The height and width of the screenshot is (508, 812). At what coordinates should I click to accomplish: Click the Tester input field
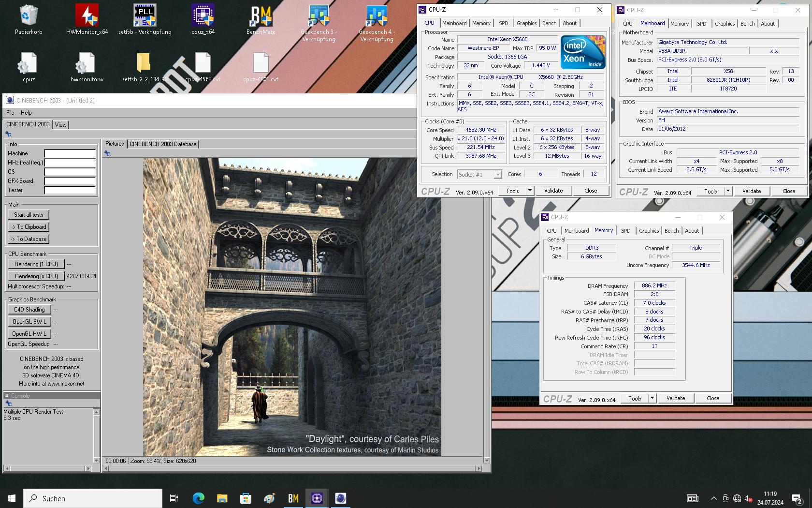tap(70, 191)
